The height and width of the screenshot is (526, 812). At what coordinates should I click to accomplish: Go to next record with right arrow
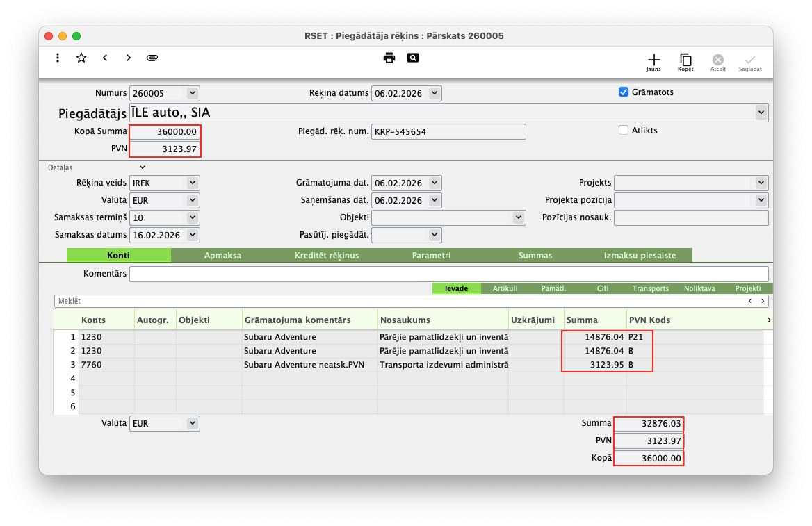coord(129,58)
